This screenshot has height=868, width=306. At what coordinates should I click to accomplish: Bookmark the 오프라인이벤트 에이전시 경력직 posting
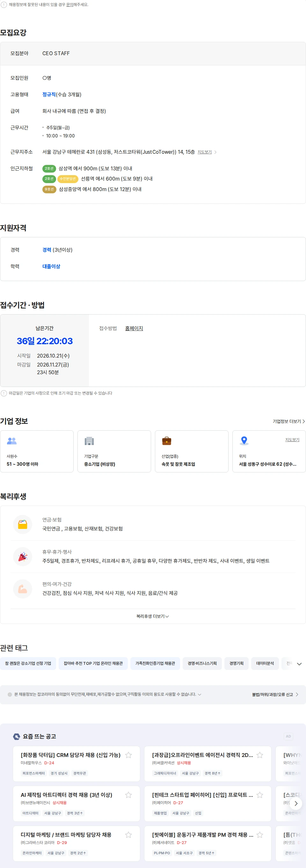(259, 755)
